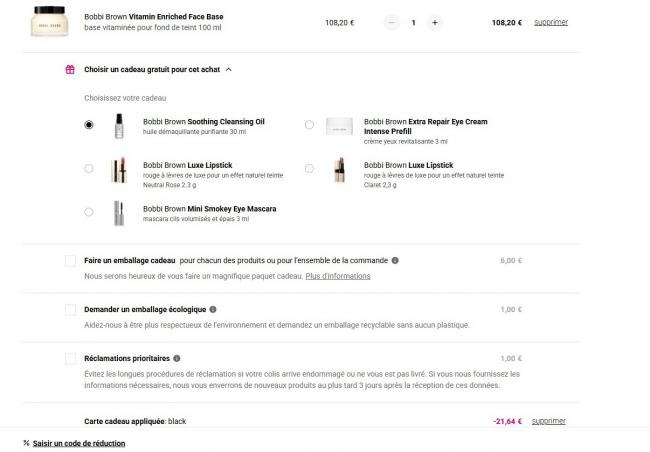Open the Plus d'informations link

click(x=337, y=276)
